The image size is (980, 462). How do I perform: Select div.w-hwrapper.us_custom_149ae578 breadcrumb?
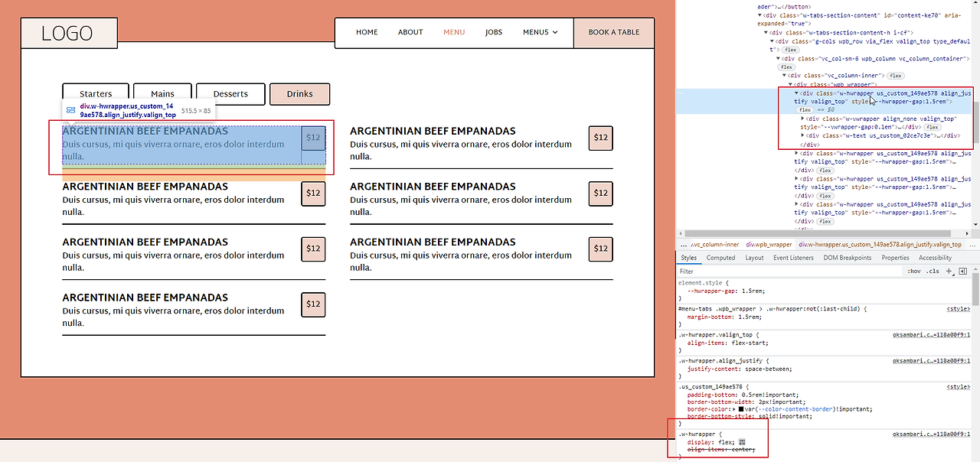(880, 245)
